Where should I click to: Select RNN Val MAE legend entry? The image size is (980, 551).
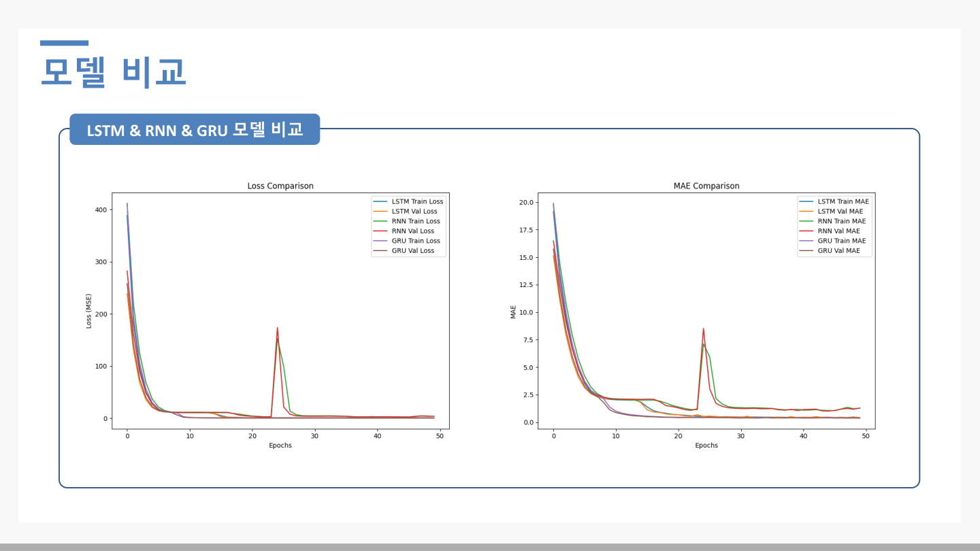pos(830,231)
